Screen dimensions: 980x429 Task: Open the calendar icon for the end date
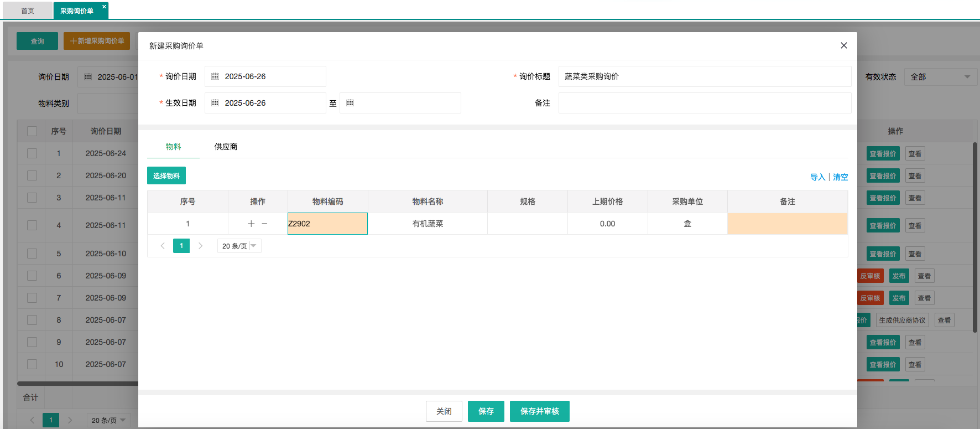(350, 103)
